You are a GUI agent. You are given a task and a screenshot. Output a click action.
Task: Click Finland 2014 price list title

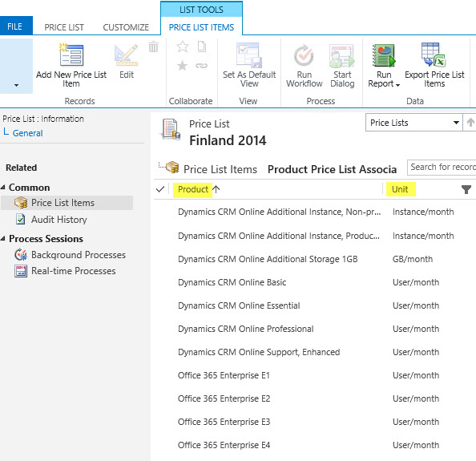coord(228,140)
